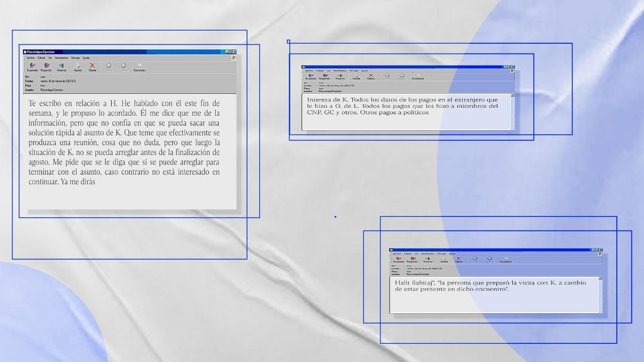This screenshot has height=362, width=644.
Task: Click the red X Eliminar in the 'Interesa de K.' window
Action: (371, 77)
